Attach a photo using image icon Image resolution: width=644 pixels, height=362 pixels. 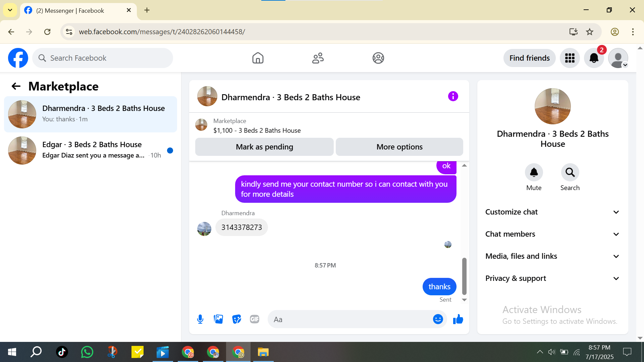(x=218, y=319)
